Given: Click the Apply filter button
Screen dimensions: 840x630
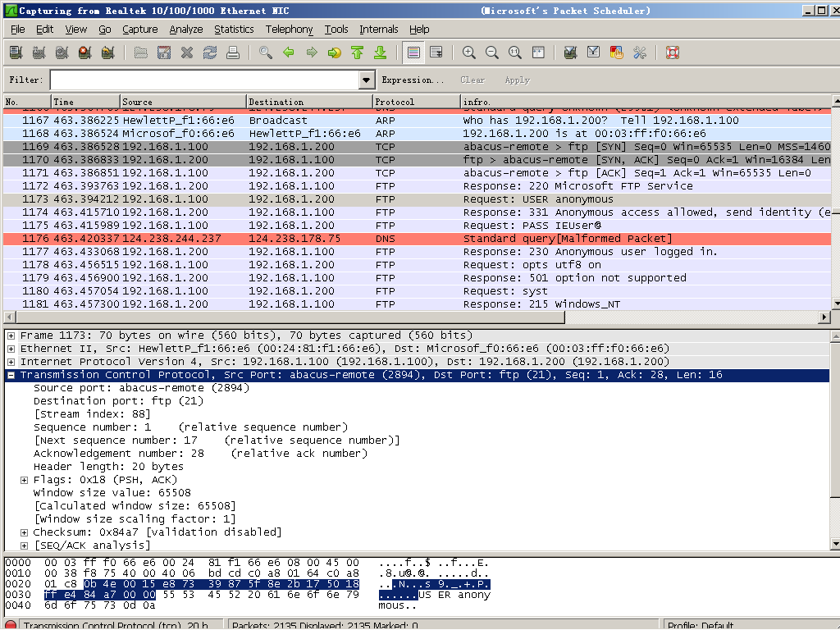Looking at the screenshot, I should pos(517,80).
